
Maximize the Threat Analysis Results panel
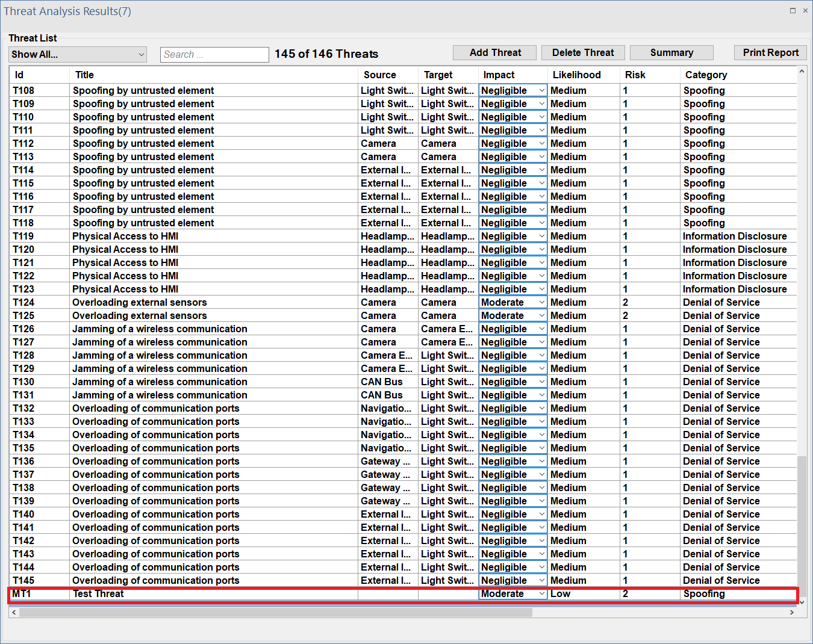(793, 11)
